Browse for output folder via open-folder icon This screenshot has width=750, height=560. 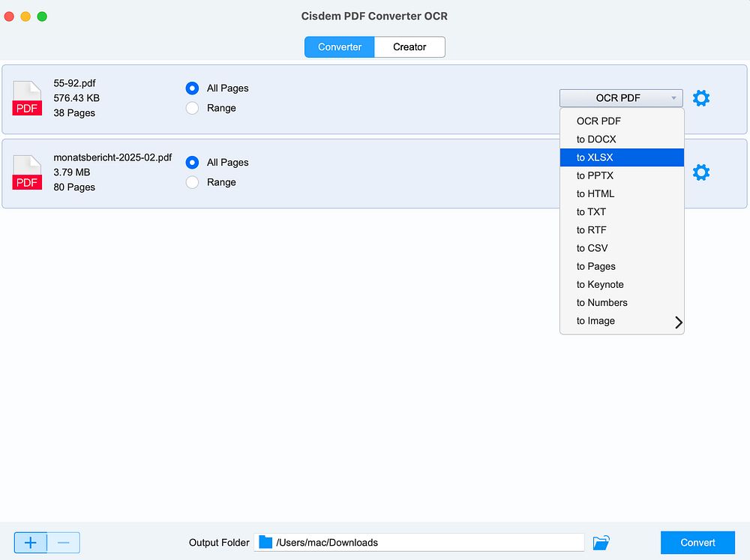(x=601, y=542)
